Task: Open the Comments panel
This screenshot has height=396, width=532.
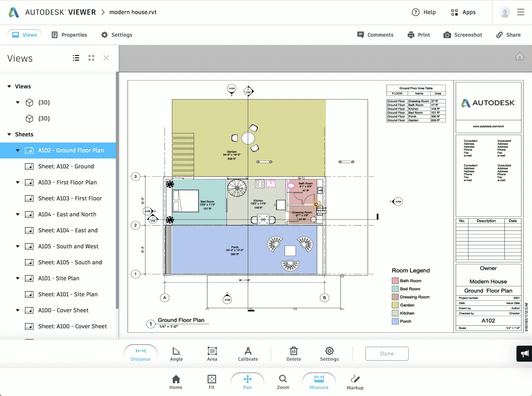Action: pyautogui.click(x=375, y=35)
